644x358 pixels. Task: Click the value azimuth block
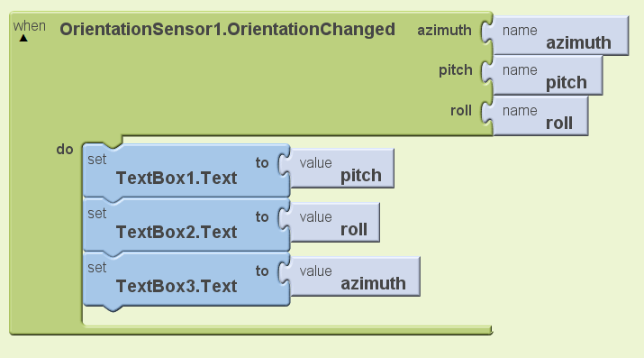[x=355, y=277]
